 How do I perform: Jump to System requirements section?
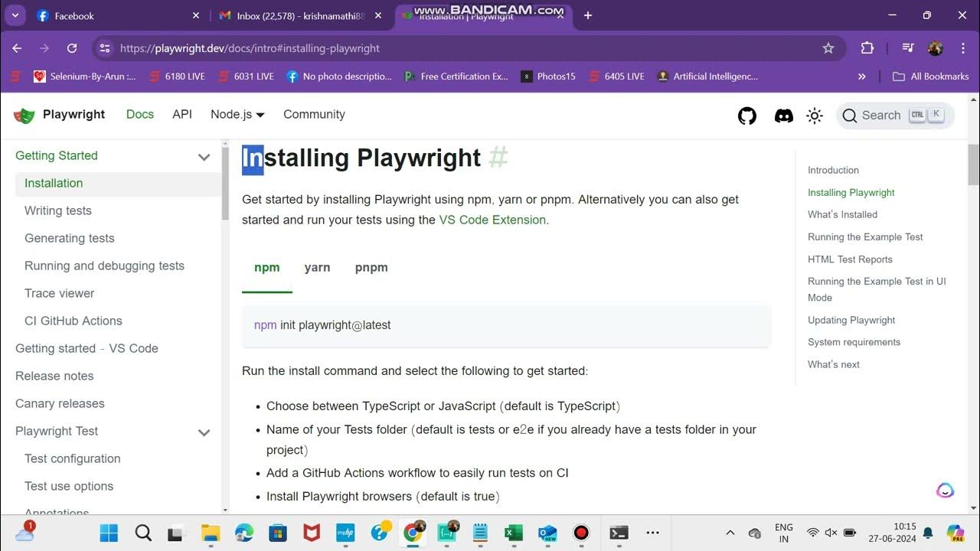[x=854, y=342]
